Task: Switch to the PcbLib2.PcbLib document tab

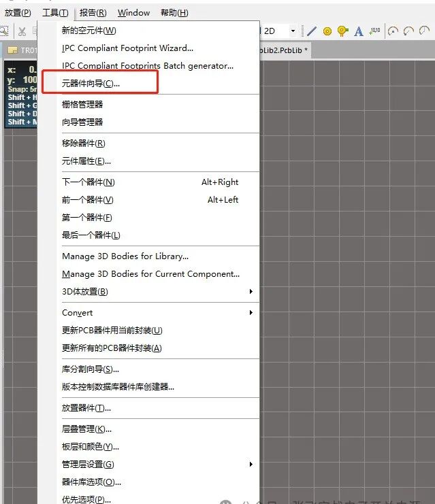Action: [285, 50]
